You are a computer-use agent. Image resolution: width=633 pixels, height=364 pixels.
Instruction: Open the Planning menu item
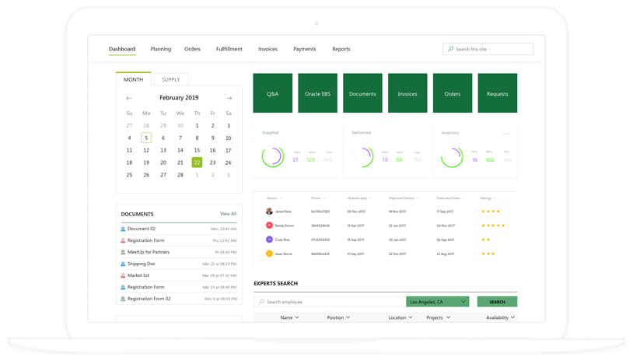tap(160, 49)
